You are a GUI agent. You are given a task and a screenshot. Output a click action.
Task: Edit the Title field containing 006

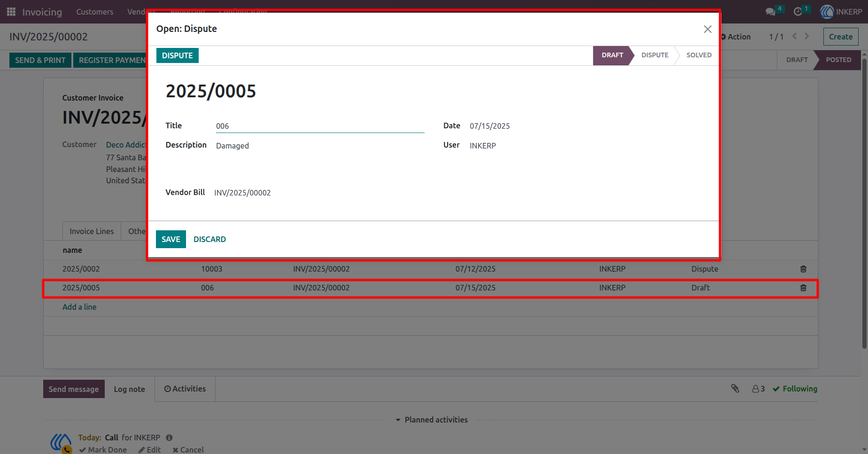tap(320, 126)
